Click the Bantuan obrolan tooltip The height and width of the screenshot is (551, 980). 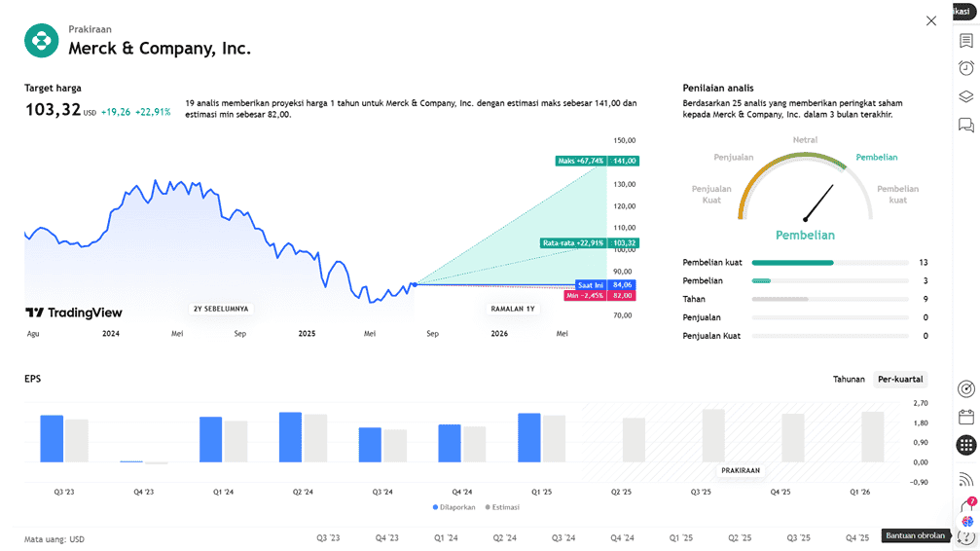tap(915, 535)
